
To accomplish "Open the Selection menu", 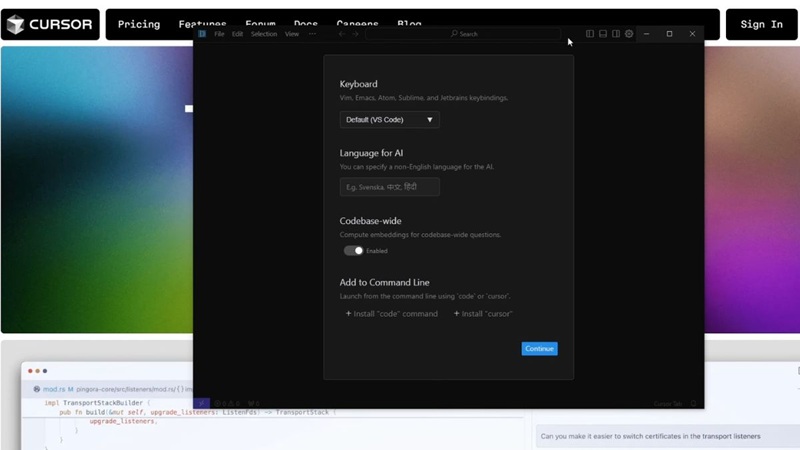I will point(264,34).
